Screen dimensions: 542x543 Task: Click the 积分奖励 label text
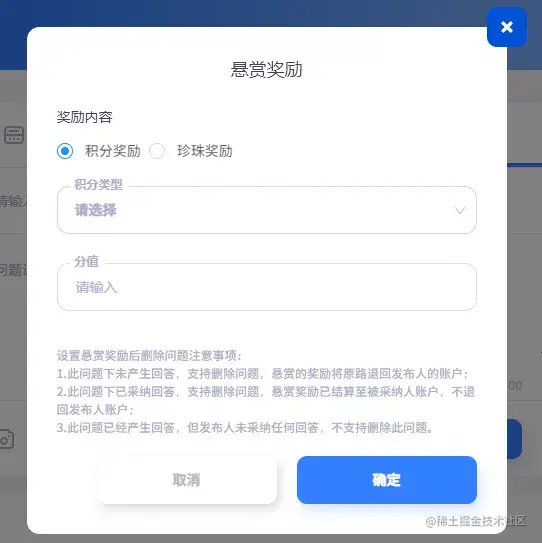(113, 151)
